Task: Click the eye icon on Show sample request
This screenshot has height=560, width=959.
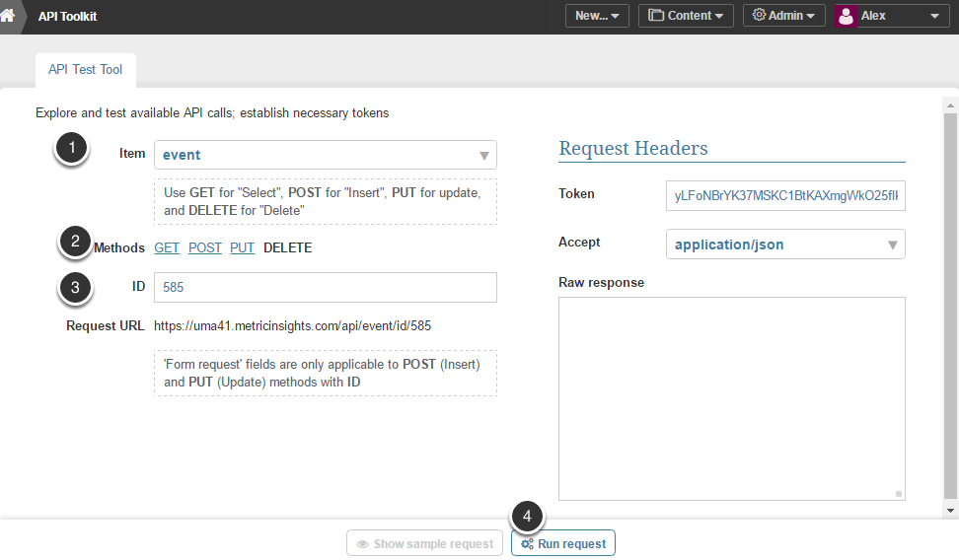Action: tap(362, 544)
